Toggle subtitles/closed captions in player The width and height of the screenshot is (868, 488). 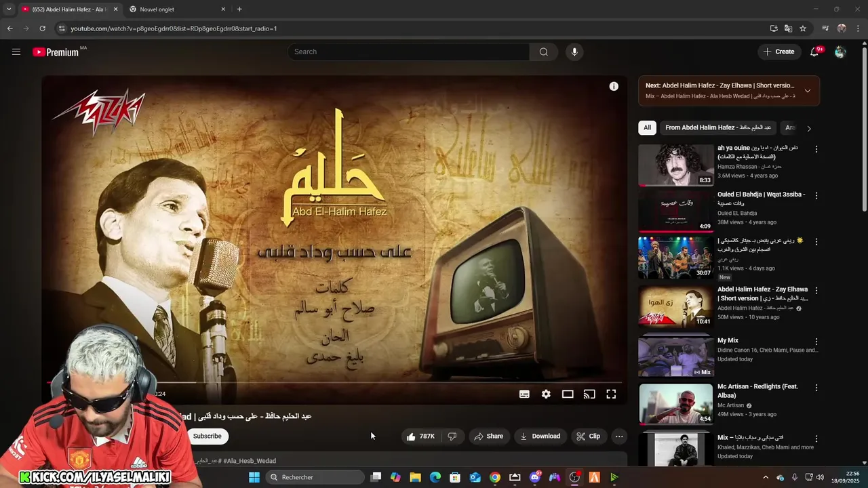tap(524, 394)
